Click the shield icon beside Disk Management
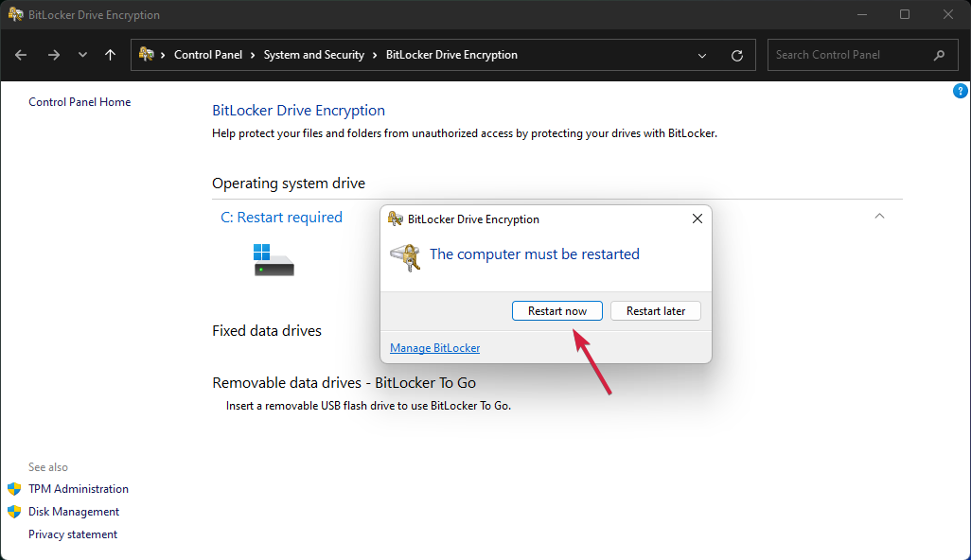971x560 pixels. 13,512
